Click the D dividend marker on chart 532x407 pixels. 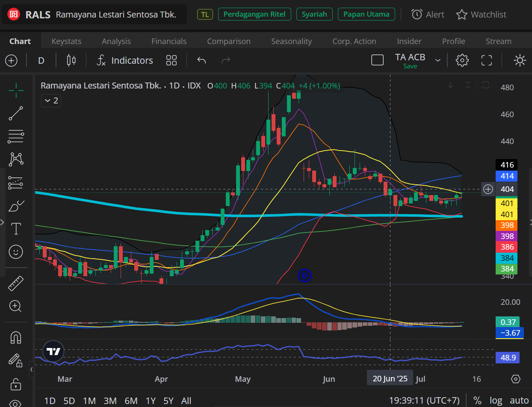point(304,276)
